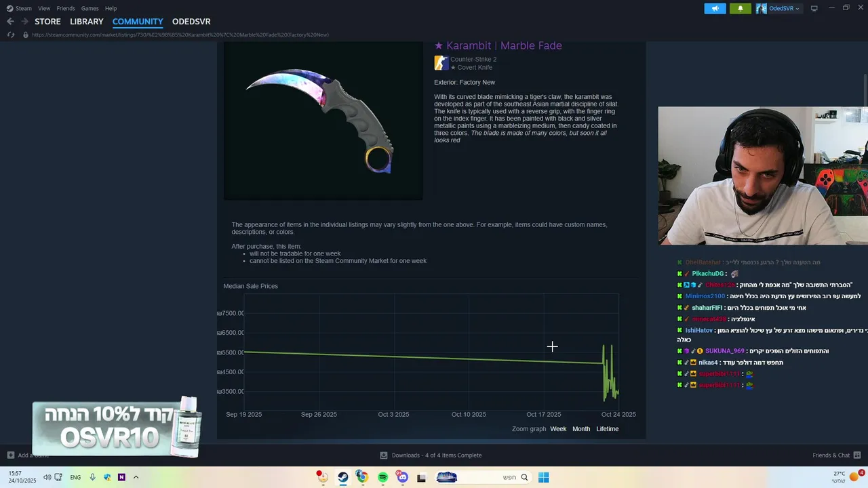Open Friends & Chat icon

click(x=857, y=455)
